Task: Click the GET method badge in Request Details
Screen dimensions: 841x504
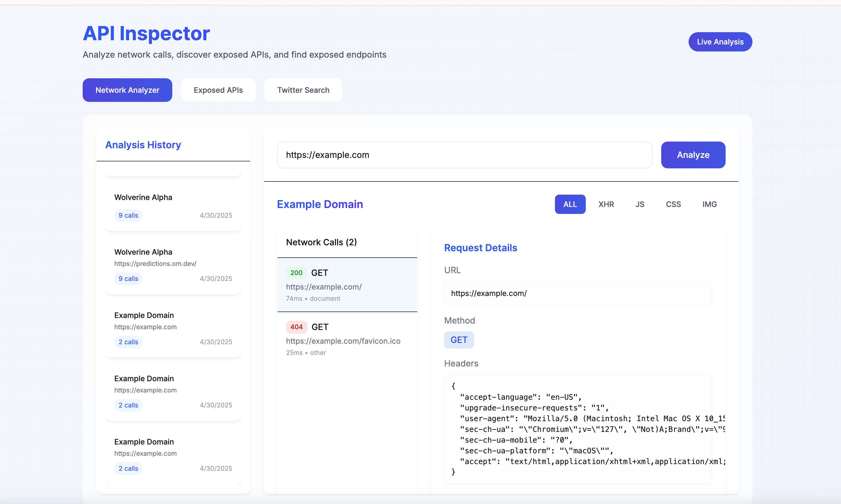Action: click(459, 340)
